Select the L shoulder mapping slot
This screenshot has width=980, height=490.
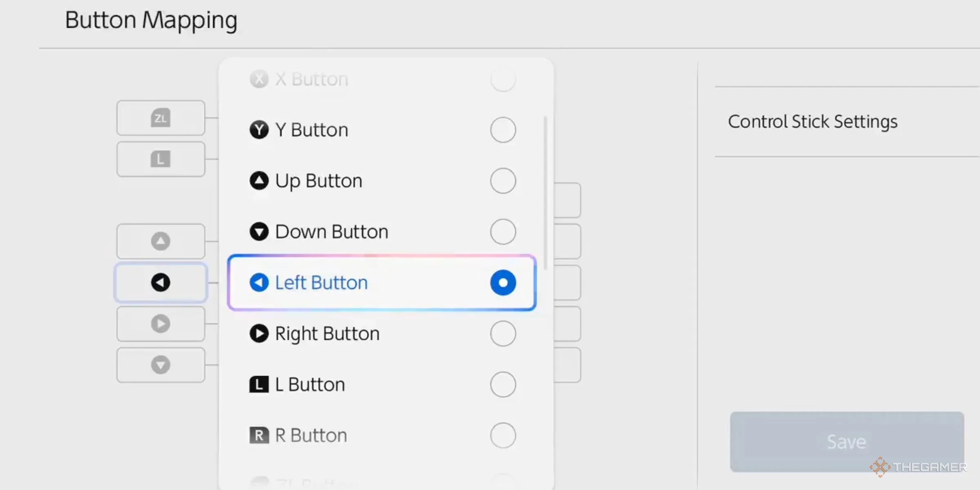(x=160, y=159)
